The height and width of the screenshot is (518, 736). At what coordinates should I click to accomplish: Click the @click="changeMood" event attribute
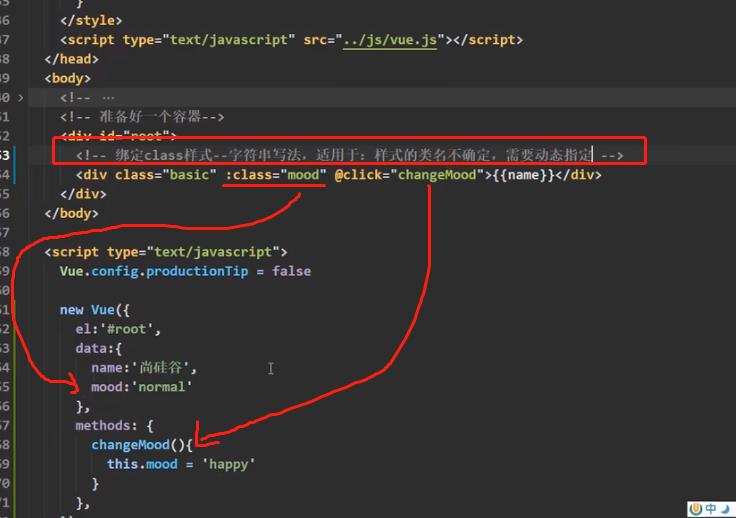tap(409, 175)
